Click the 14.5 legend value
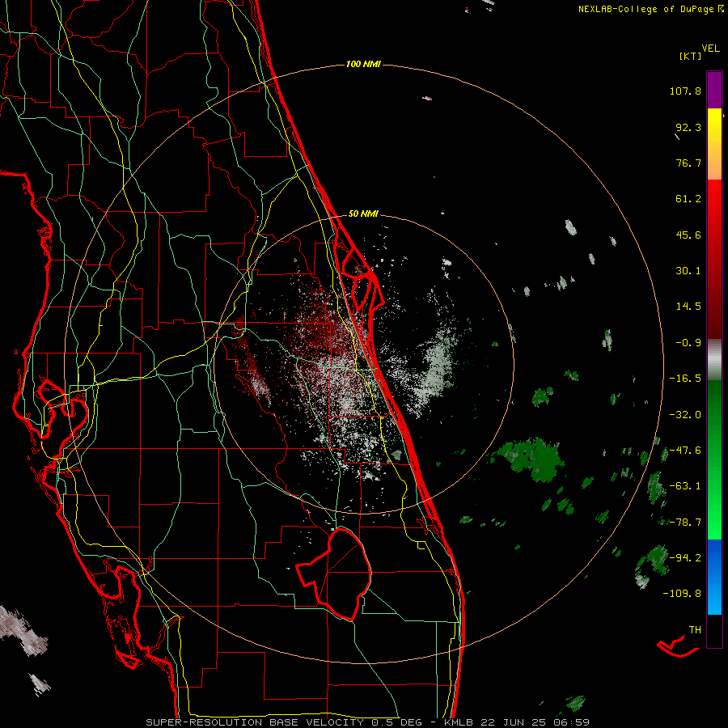Viewport: 728px width, 728px height. tap(688, 307)
